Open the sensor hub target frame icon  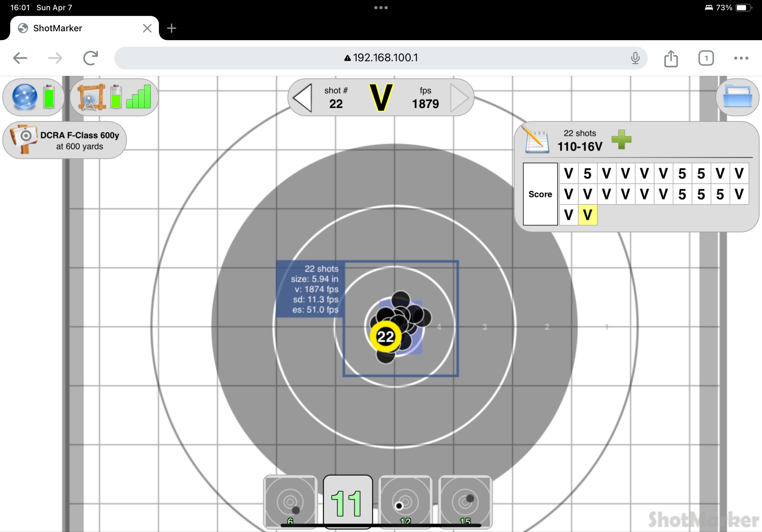[92, 97]
